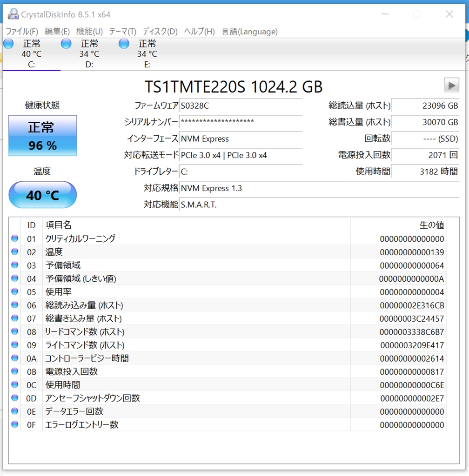Click the drive letter field C:

pos(241,172)
